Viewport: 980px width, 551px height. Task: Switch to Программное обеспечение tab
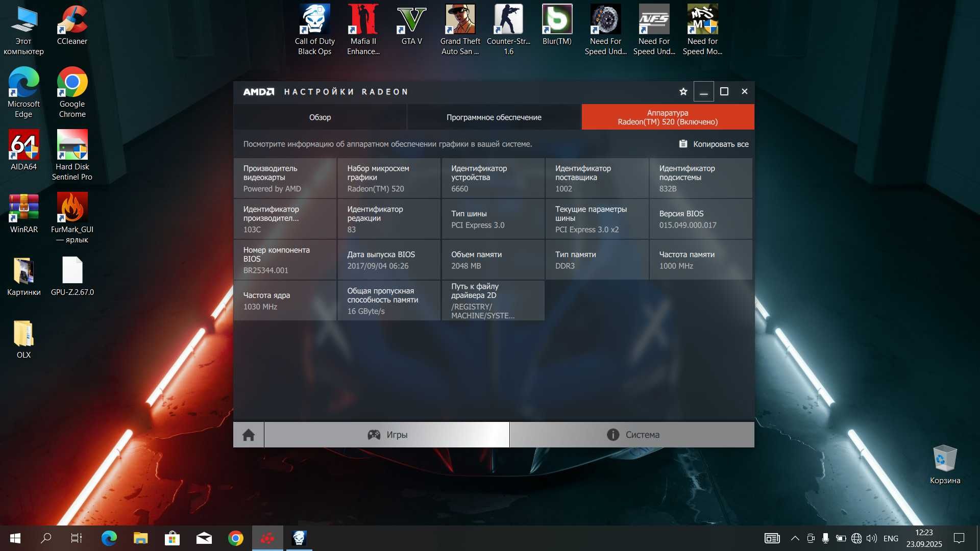coord(494,117)
